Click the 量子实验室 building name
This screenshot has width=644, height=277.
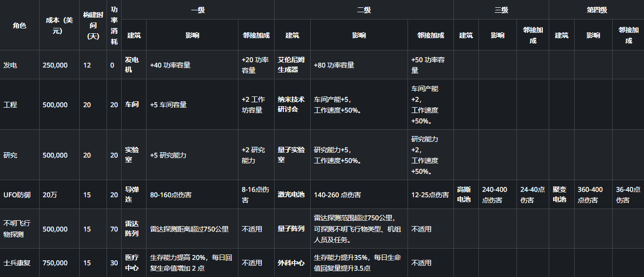291,155
